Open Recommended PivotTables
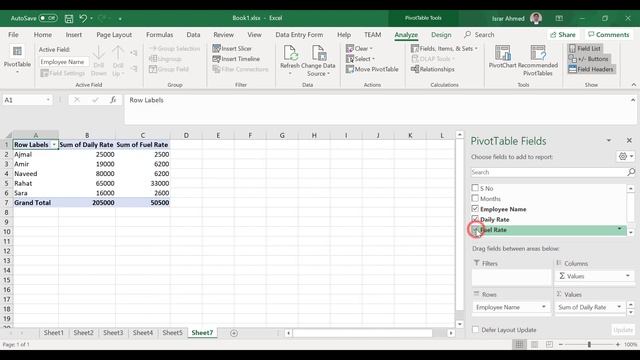 tap(538, 60)
